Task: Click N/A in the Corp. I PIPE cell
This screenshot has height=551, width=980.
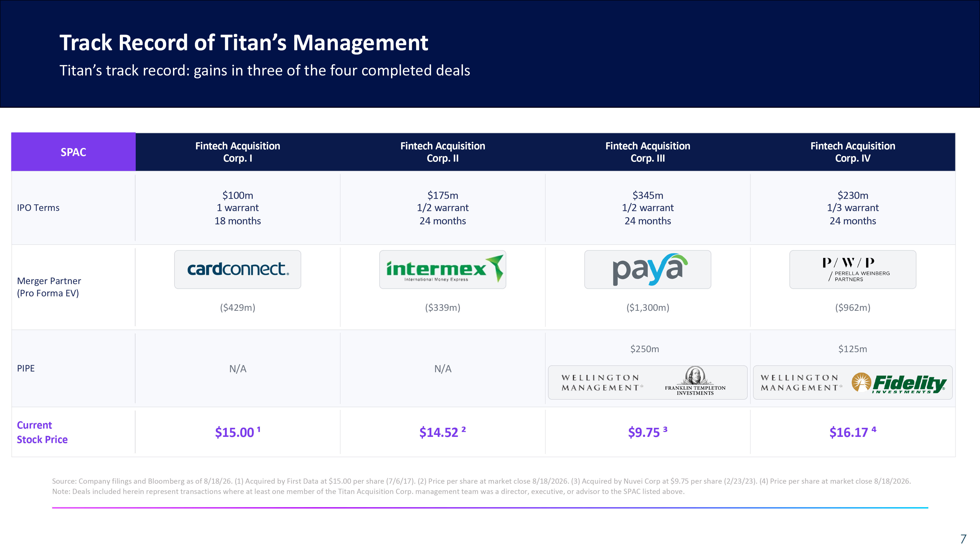Action: (x=238, y=369)
